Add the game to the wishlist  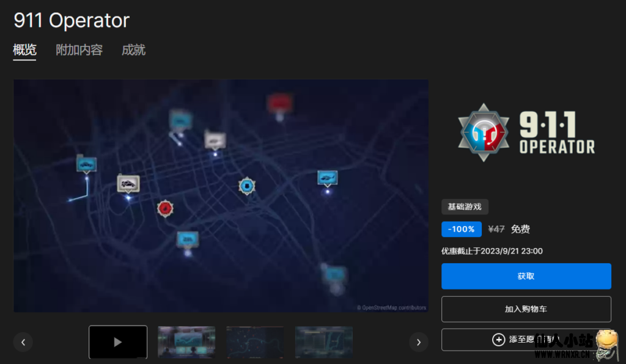click(x=526, y=340)
